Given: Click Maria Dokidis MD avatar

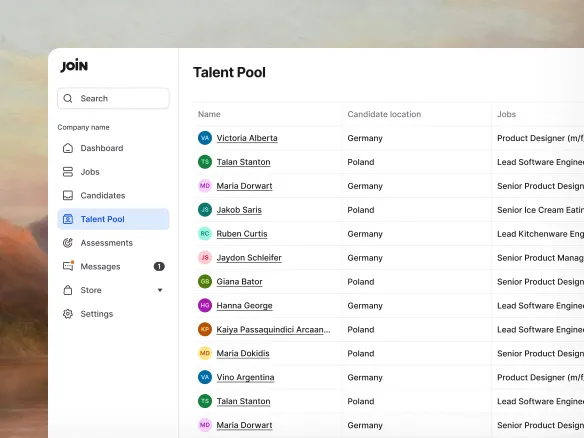Looking at the screenshot, I should point(205,353).
